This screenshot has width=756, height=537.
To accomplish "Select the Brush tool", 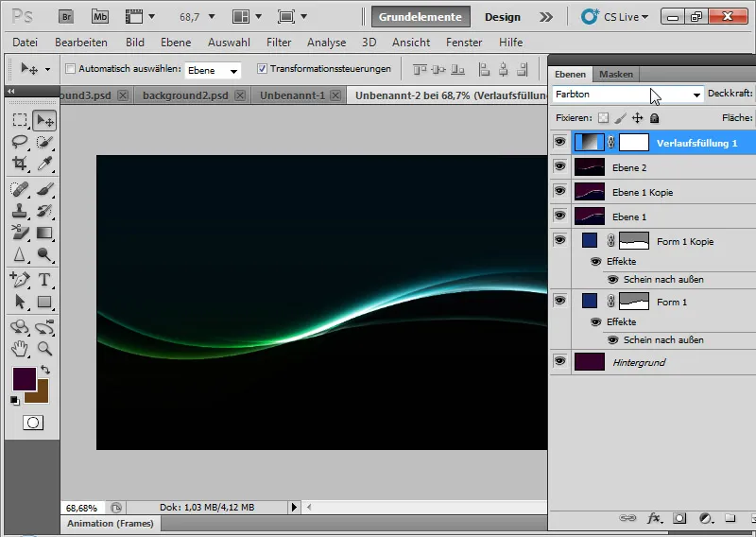I will [44, 189].
